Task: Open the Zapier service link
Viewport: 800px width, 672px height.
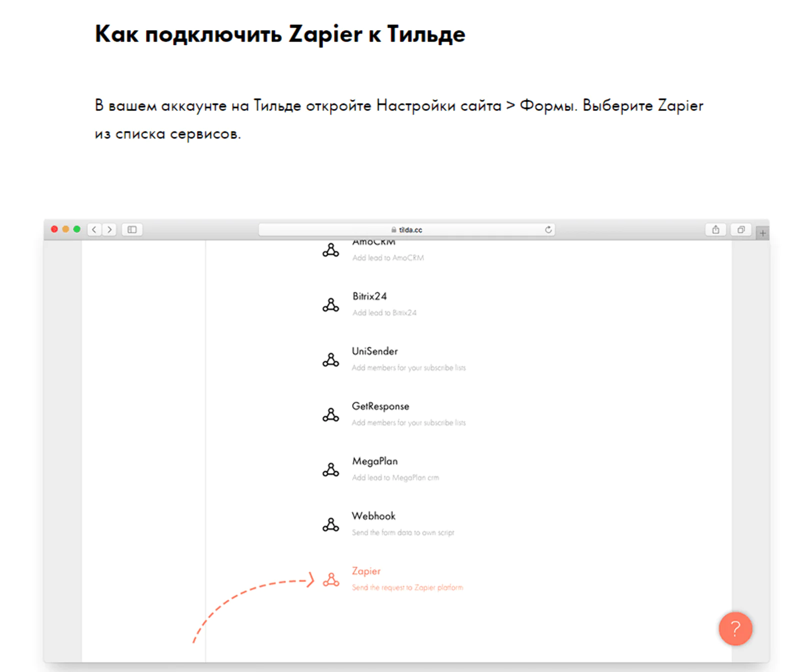Action: pos(366,571)
